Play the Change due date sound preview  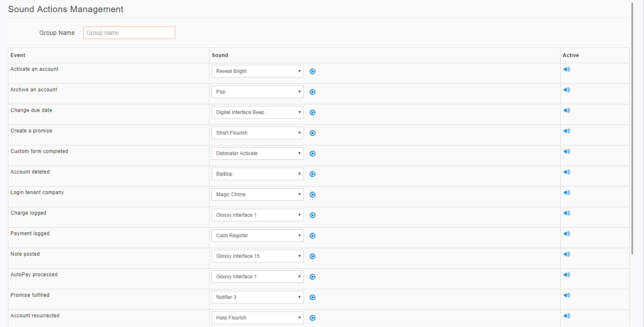point(313,112)
